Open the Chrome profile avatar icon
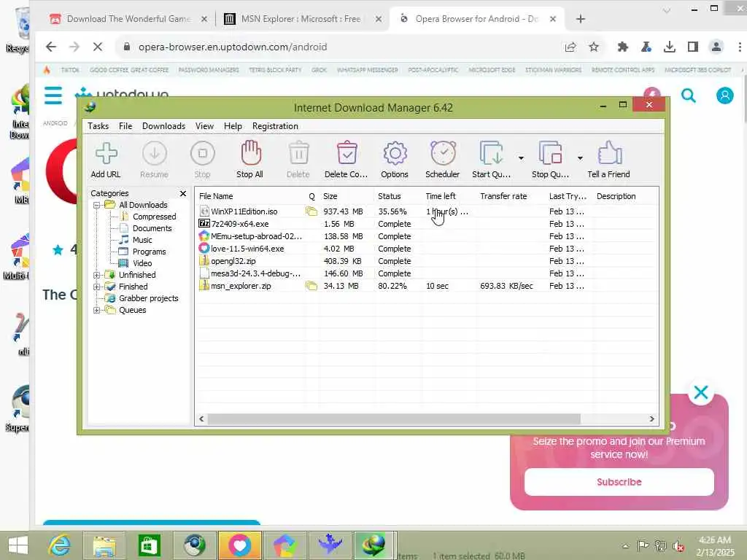 tap(716, 47)
